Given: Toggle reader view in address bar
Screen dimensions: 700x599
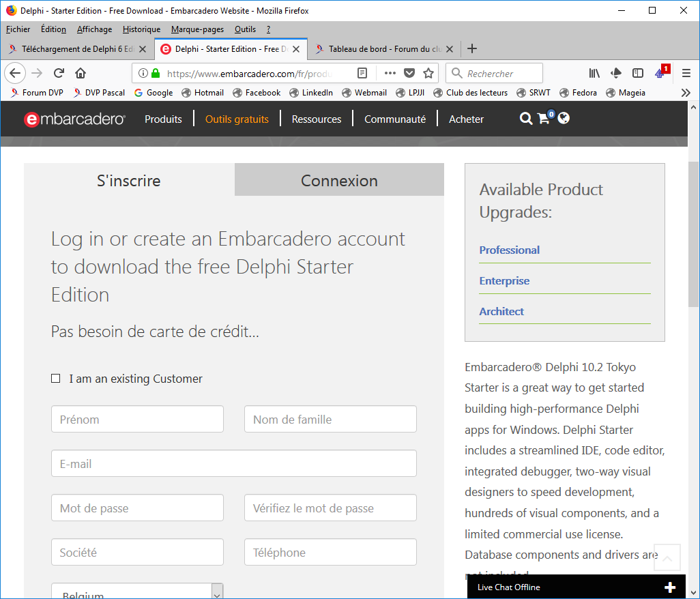Looking at the screenshot, I should click(363, 74).
